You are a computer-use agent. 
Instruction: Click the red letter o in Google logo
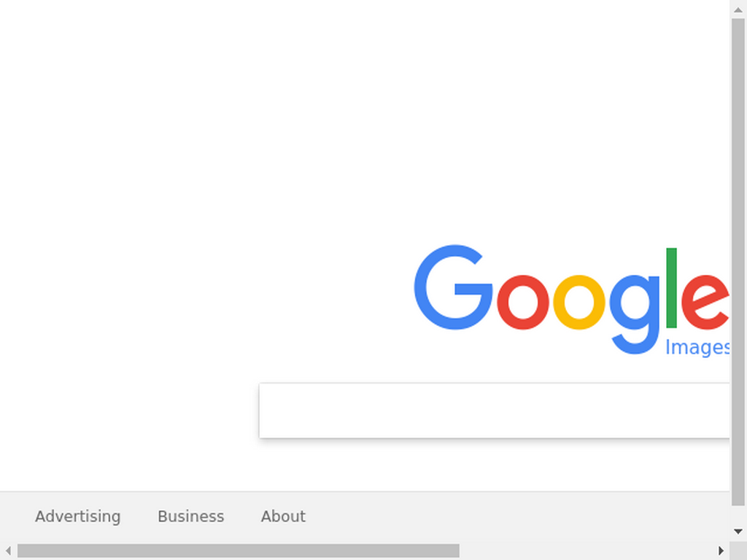(523, 303)
